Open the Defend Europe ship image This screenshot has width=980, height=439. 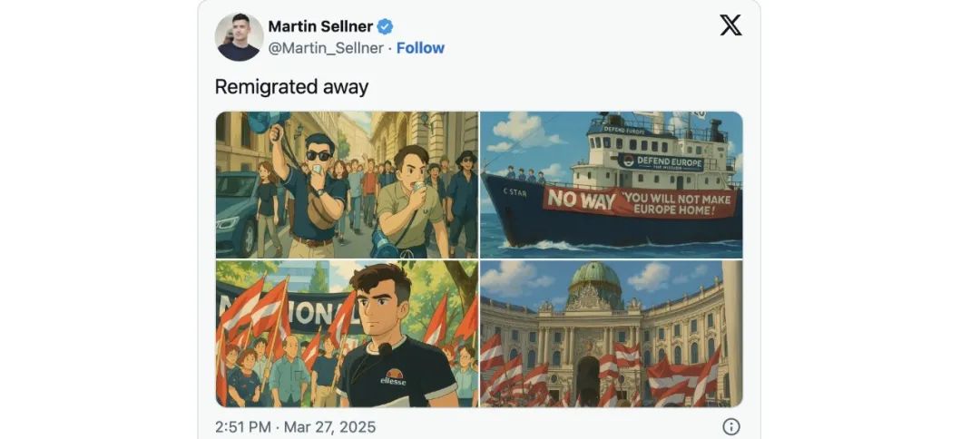612,185
